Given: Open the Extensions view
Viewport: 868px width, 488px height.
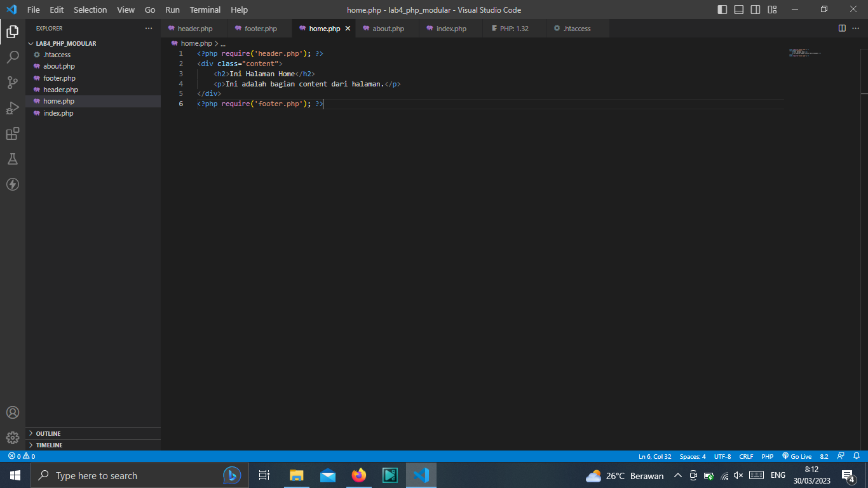Looking at the screenshot, I should tap(13, 133).
